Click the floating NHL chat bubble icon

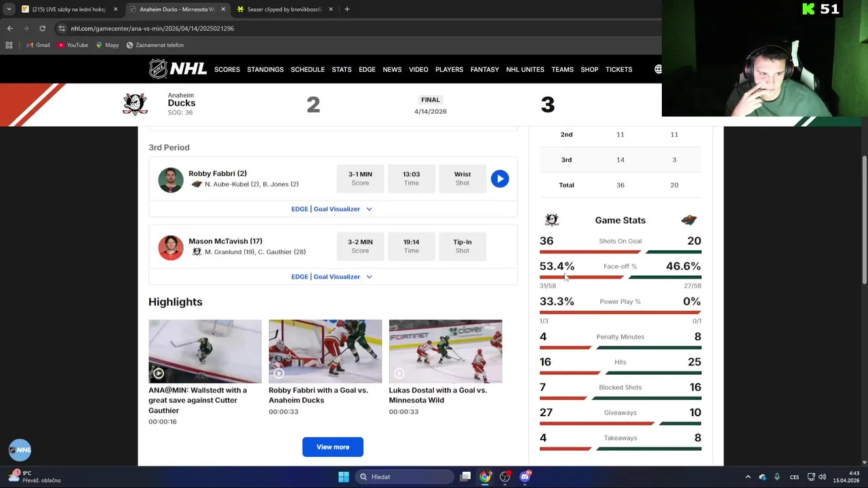20,449
